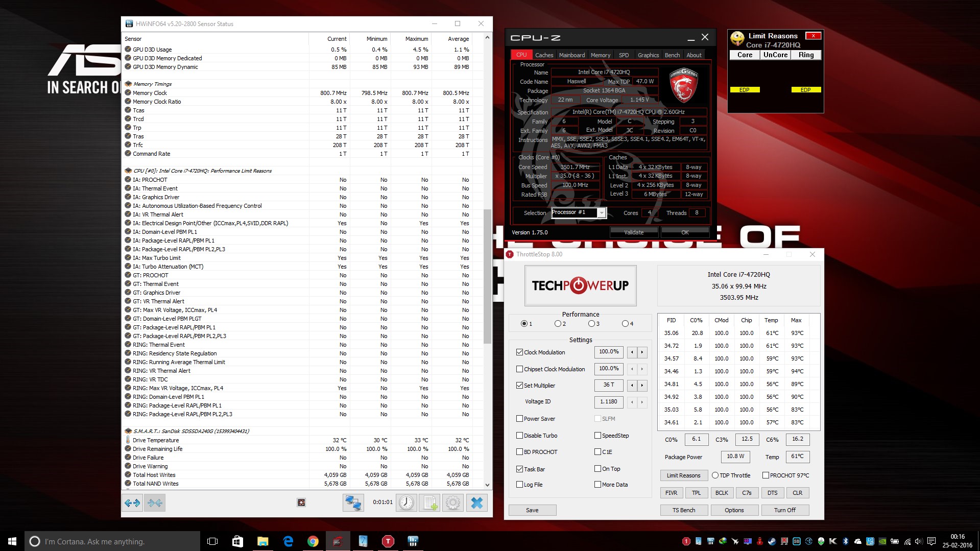Select Performance profile 3 radio button
Image resolution: width=980 pixels, height=551 pixels.
click(x=591, y=324)
